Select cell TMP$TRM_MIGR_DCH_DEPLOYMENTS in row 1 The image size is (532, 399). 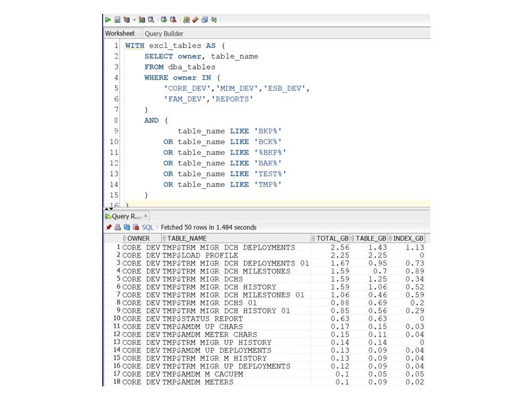(x=236, y=247)
